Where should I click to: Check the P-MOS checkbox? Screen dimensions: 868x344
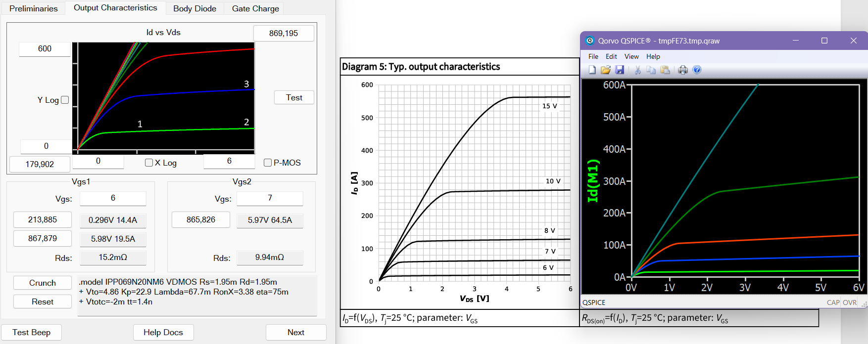(268, 163)
